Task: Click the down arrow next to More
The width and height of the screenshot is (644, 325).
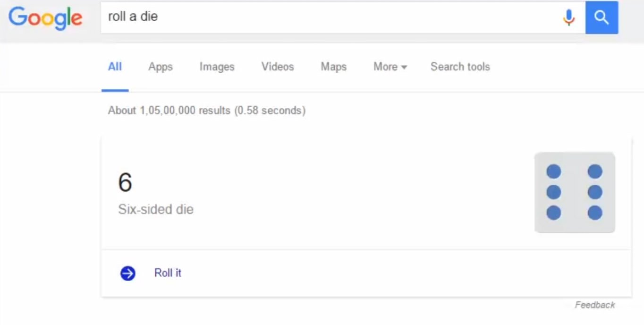Action: [404, 68]
